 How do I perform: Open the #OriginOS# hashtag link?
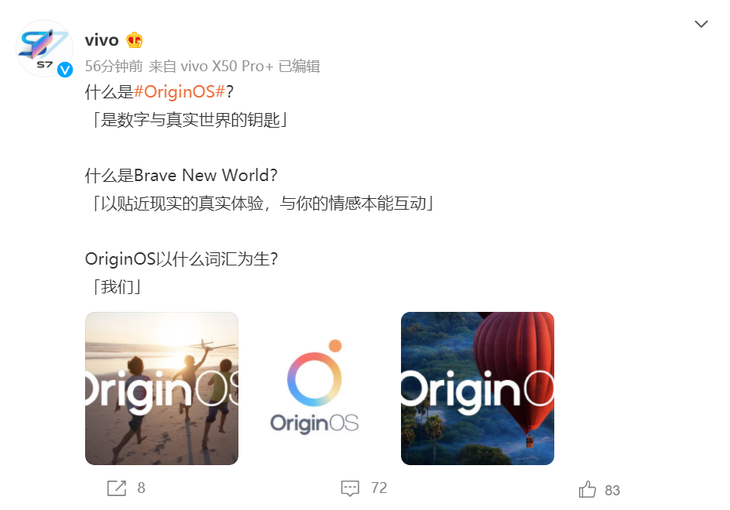point(180,92)
